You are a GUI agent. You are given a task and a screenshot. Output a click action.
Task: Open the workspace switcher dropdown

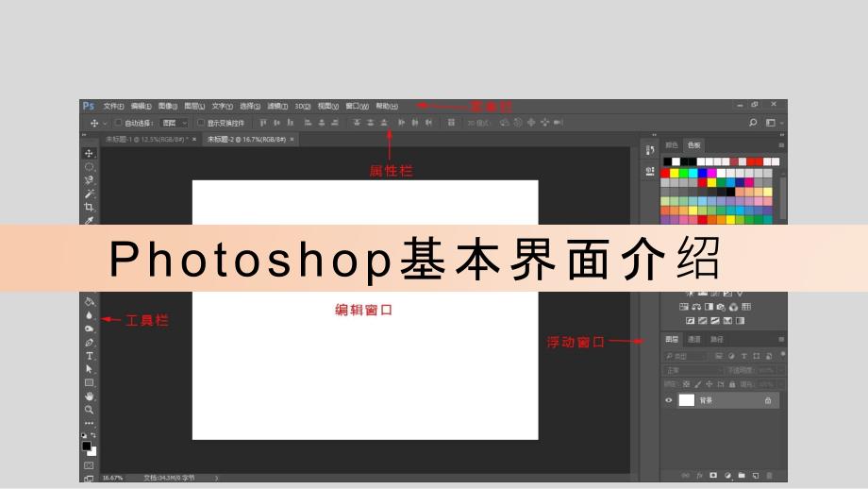pos(774,123)
